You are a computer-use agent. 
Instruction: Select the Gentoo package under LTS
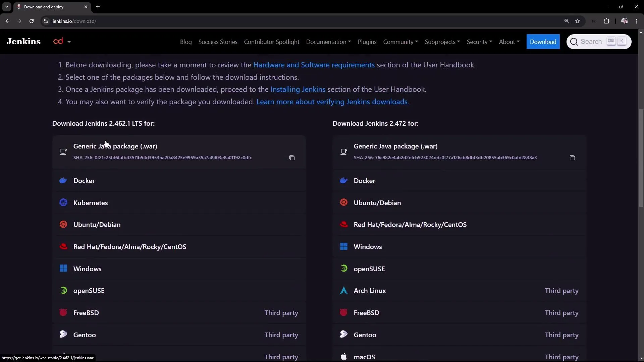pos(84,335)
